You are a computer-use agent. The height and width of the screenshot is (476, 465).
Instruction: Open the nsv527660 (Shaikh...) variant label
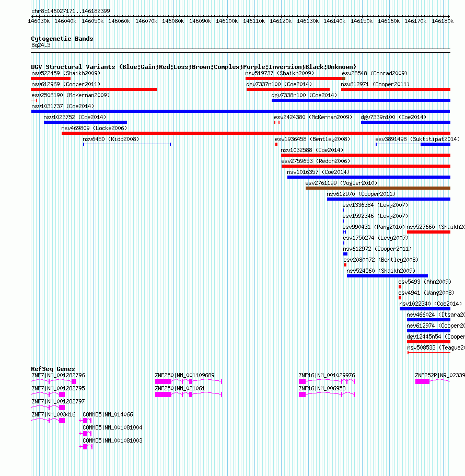coord(436,227)
